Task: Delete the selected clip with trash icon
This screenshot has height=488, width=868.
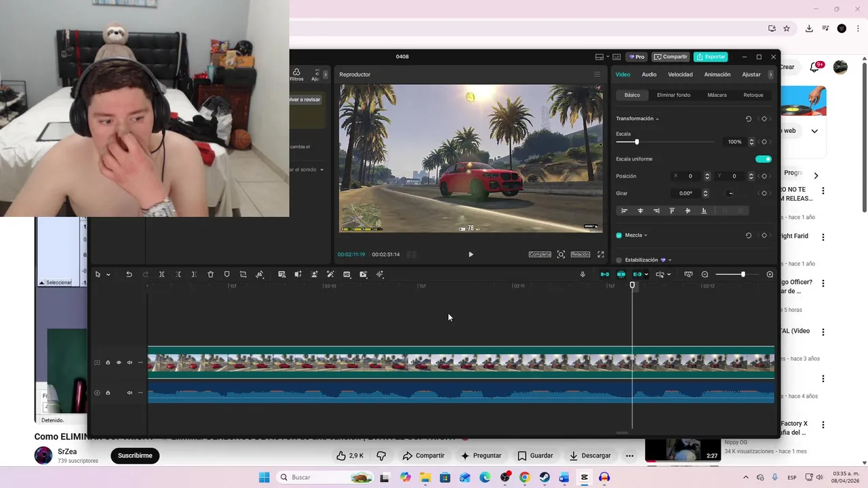Action: click(210, 274)
